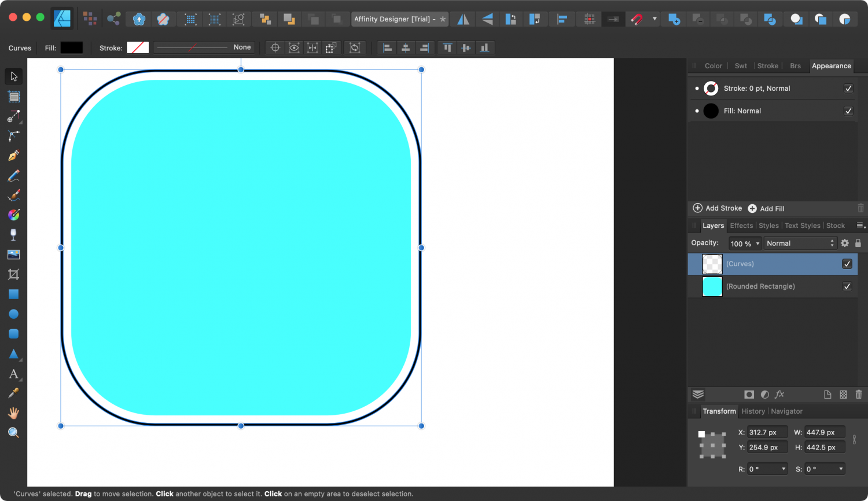This screenshot has width=868, height=501.
Task: Open the Color panel tab
Action: [713, 65]
